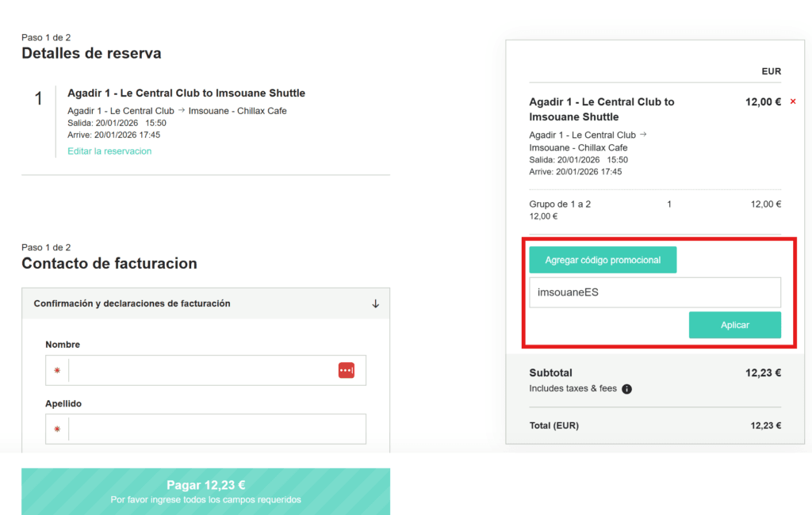Remove the shuttle item with red X
The image size is (812, 515).
point(793,102)
